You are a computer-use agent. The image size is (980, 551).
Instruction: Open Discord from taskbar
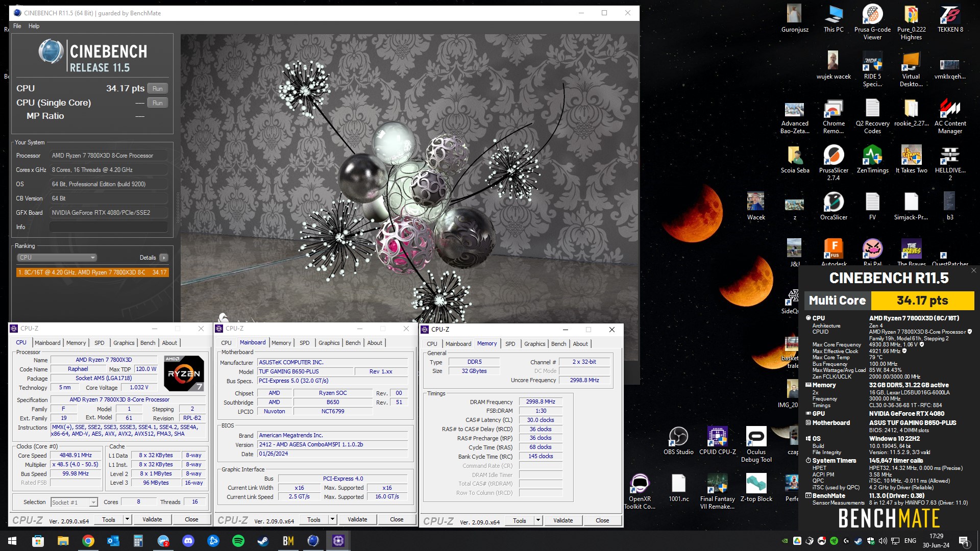(188, 541)
